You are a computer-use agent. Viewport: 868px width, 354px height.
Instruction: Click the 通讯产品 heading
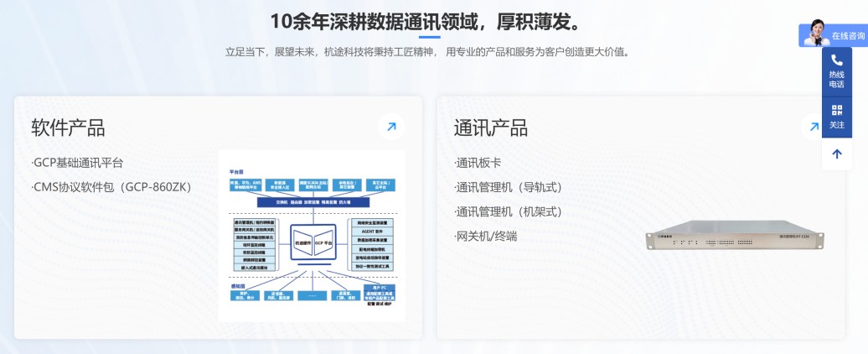point(490,128)
